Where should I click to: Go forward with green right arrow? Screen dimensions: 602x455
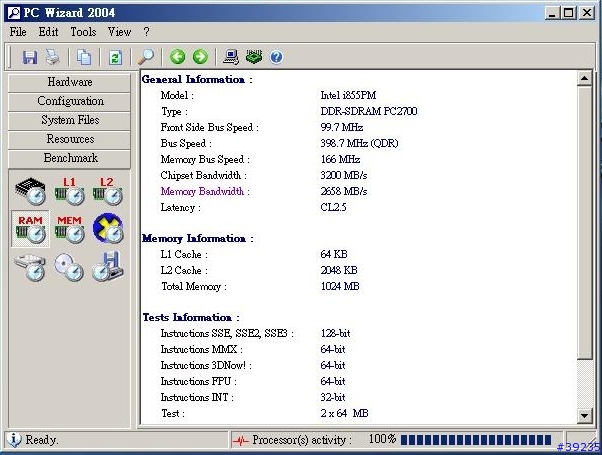point(200,57)
